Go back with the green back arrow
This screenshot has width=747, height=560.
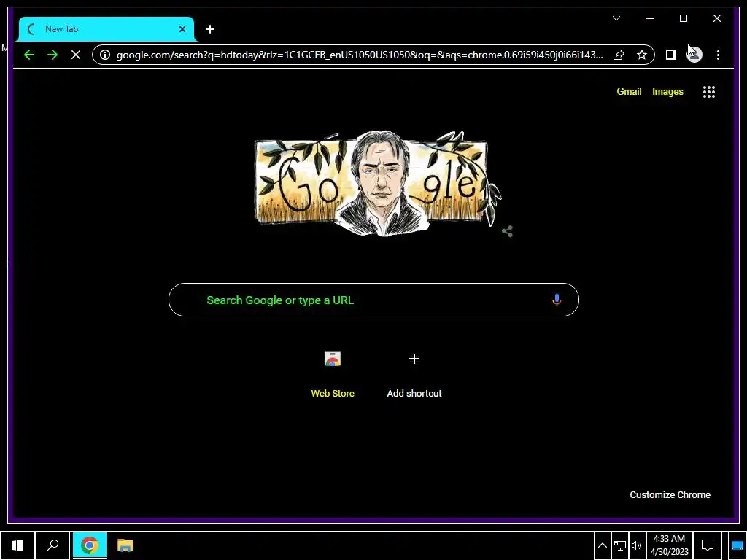tap(29, 55)
